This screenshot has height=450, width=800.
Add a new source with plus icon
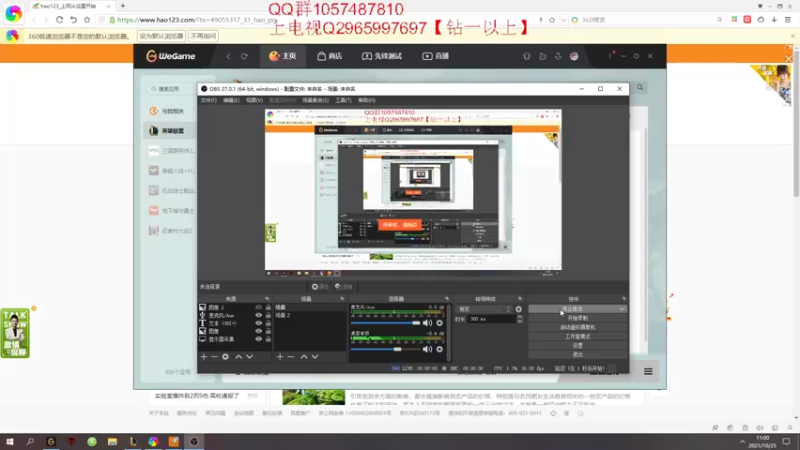204,357
